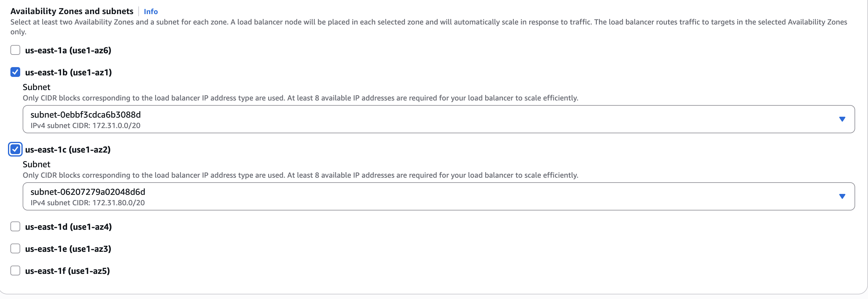Click the us-east-1f (use1-az5) label

[67, 271]
